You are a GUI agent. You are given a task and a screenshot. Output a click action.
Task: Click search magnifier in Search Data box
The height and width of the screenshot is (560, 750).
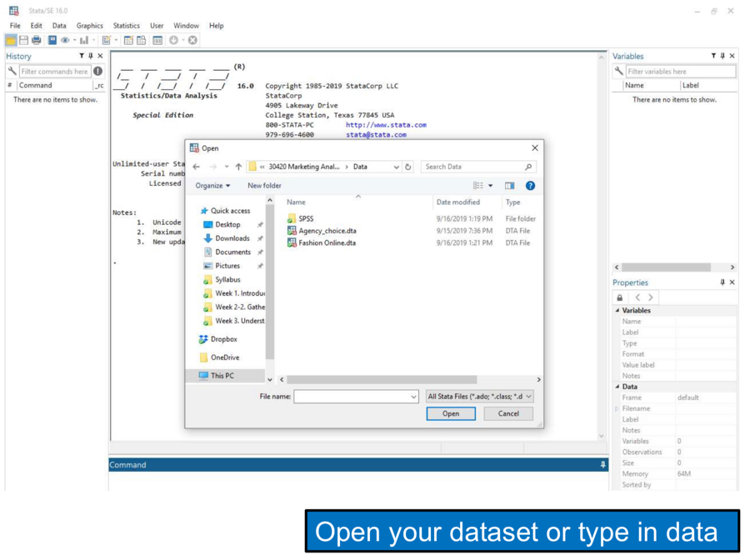(528, 167)
